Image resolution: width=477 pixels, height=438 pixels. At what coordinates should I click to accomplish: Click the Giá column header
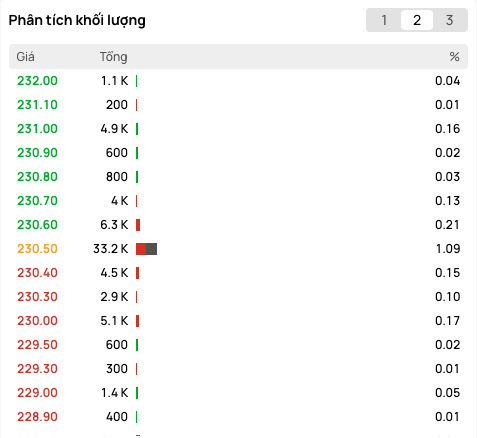pyautogui.click(x=25, y=57)
